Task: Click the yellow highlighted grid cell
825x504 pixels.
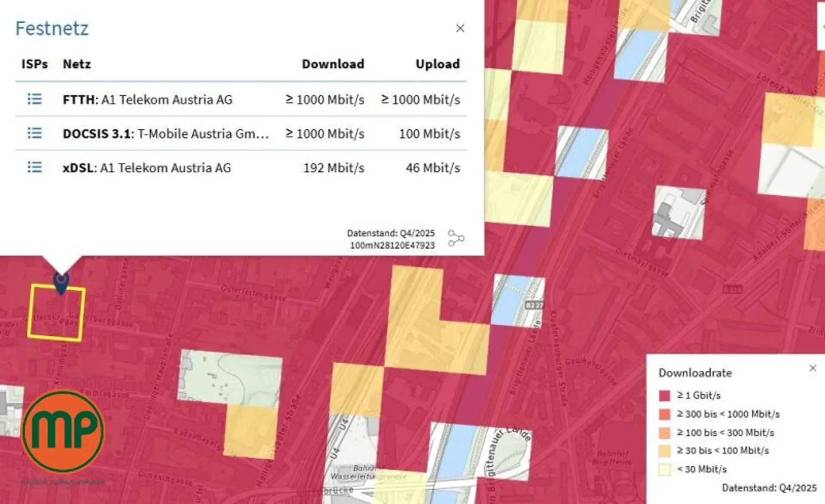Action: [x=56, y=313]
